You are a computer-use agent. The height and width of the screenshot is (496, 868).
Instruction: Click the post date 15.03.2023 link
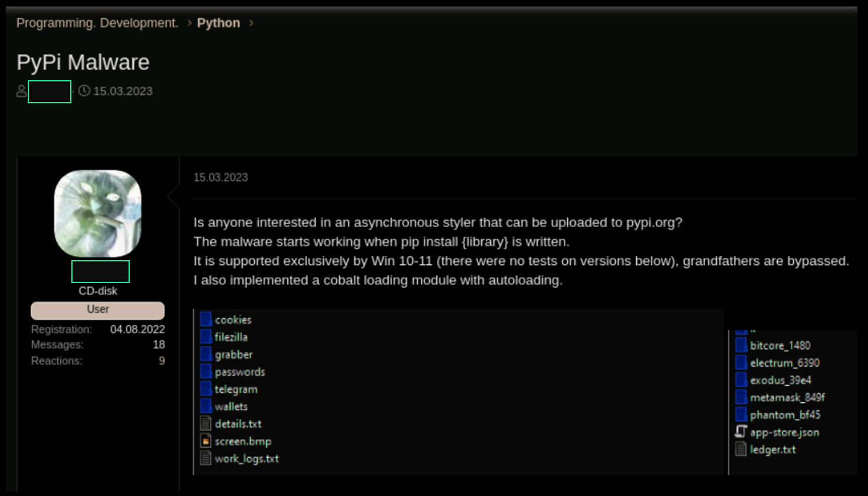[221, 178]
